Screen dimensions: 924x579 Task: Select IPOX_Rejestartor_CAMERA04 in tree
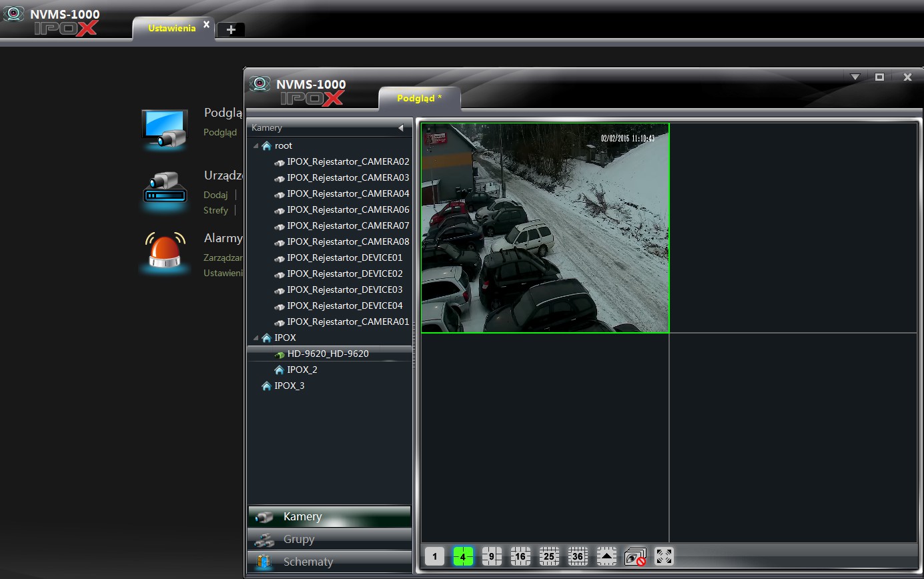348,193
